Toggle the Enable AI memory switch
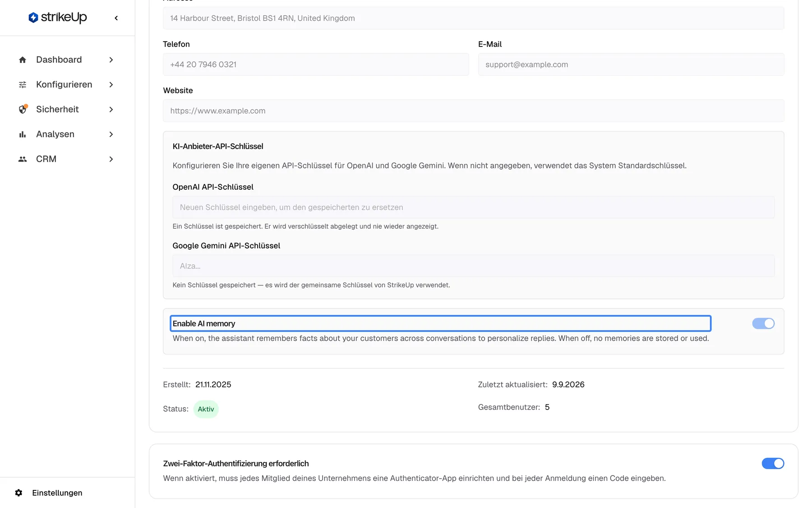 point(763,323)
